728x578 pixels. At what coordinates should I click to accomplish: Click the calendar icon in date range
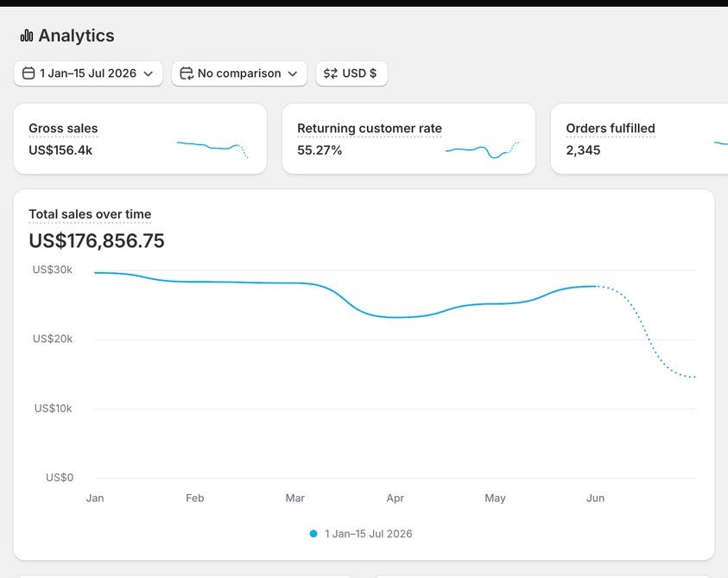point(28,73)
